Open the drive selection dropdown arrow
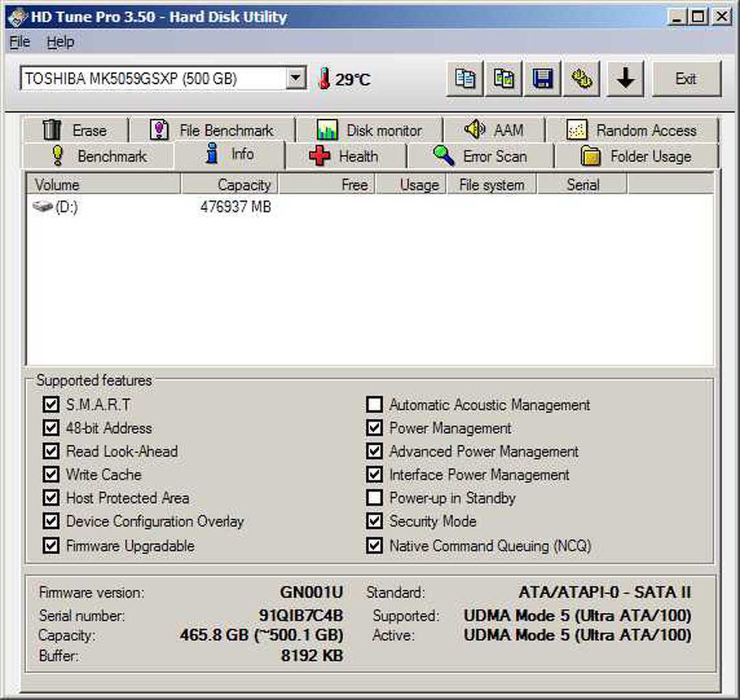Image resolution: width=740 pixels, height=700 pixels. click(295, 78)
